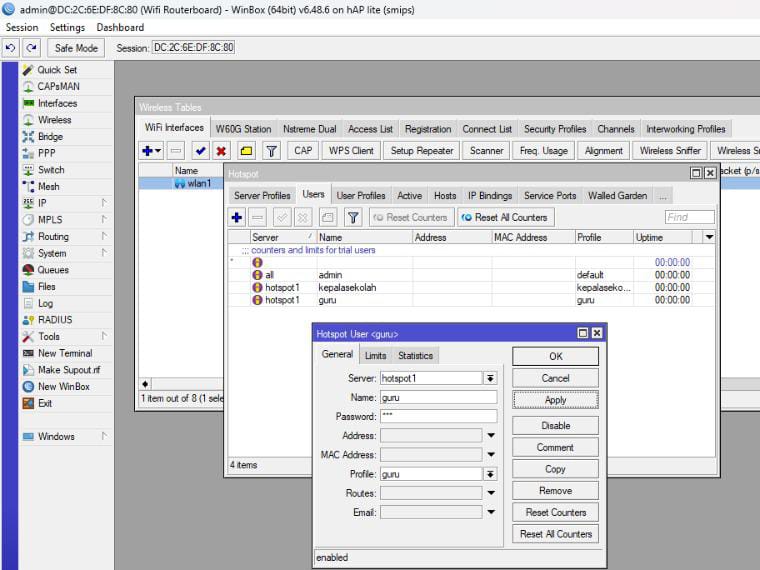The width and height of the screenshot is (760, 570).
Task: Open Files list
Action: coord(47,286)
